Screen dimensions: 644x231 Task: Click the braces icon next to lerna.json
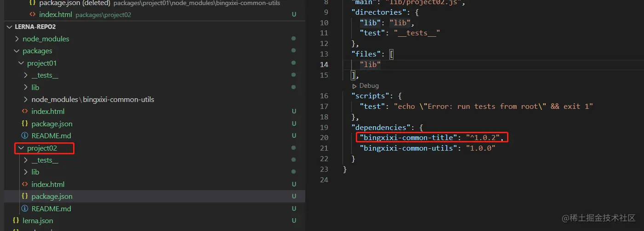point(16,221)
